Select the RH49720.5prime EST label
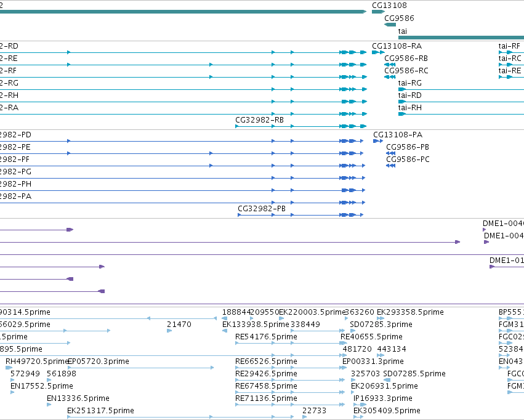524x420 pixels. (37, 361)
